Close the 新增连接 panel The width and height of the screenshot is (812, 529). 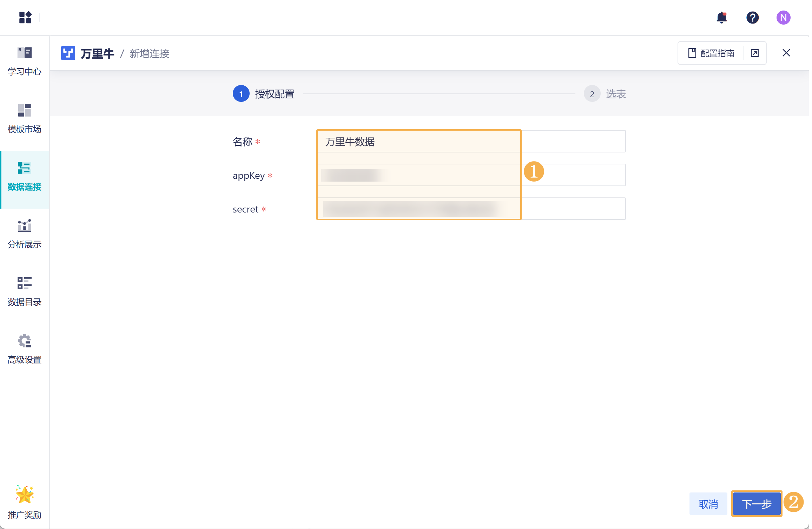(786, 53)
